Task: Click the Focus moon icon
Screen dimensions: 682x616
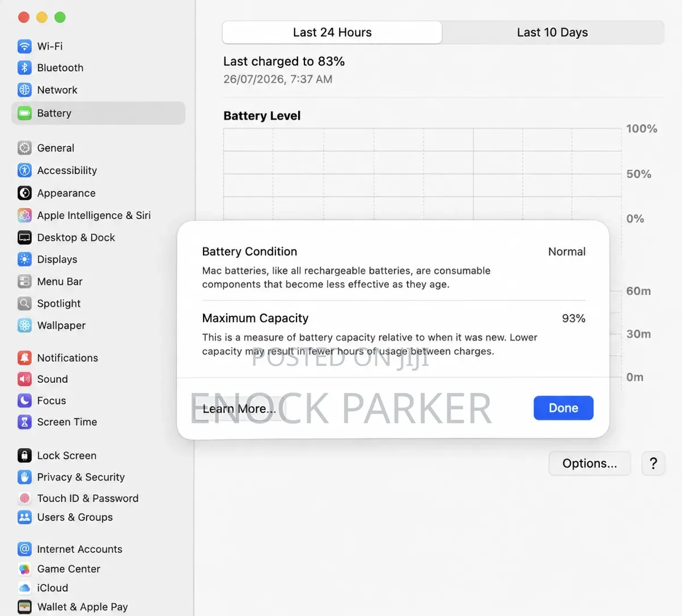Action: coord(24,400)
